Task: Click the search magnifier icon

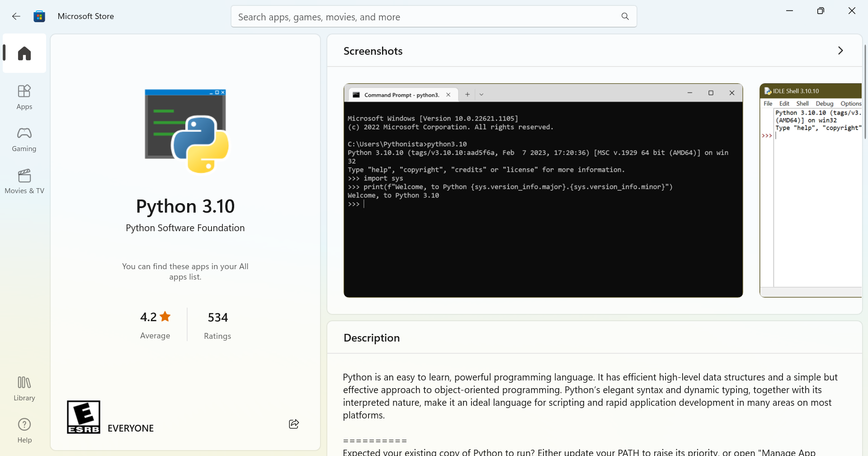Action: [625, 17]
